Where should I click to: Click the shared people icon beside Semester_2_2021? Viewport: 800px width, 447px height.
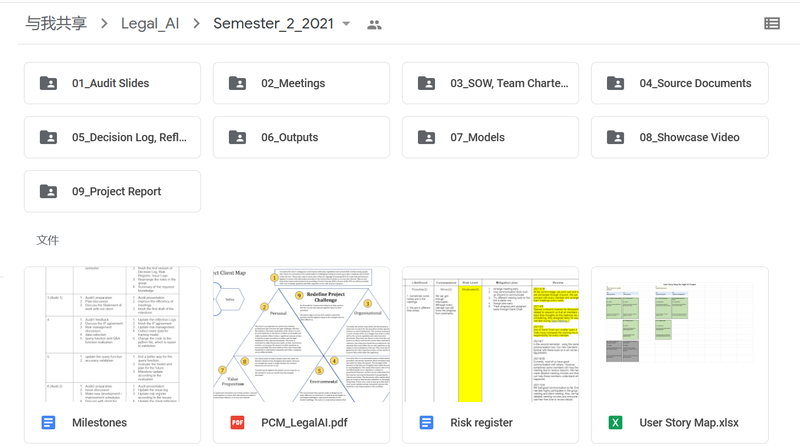(x=374, y=24)
